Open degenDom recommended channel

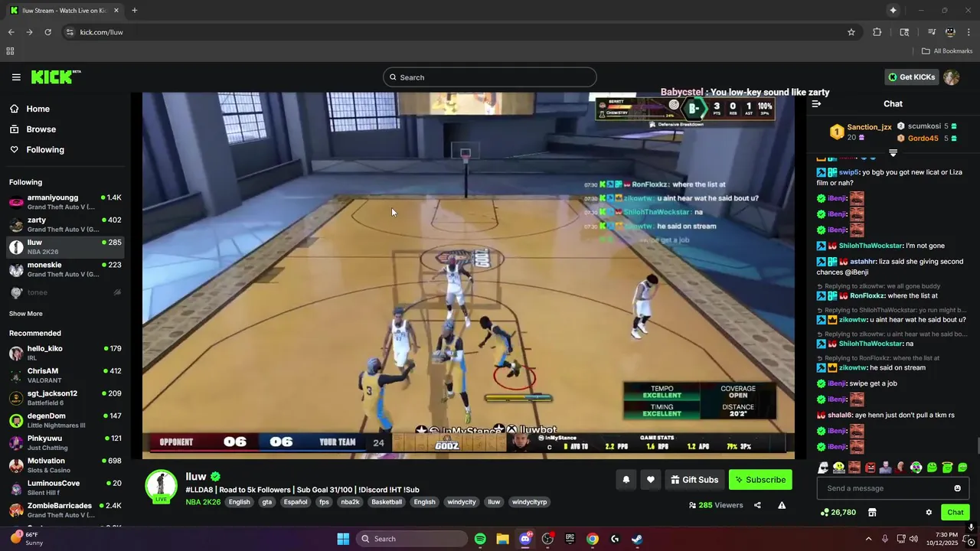click(x=65, y=420)
